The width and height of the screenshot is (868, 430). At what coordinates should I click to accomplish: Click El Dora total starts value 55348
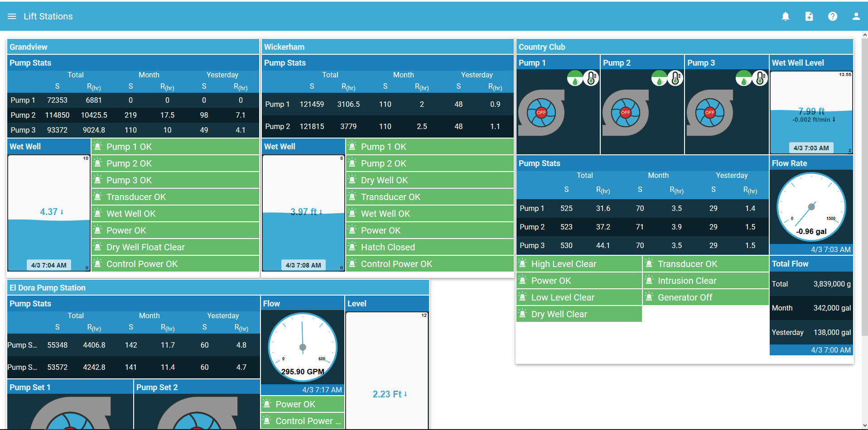[58, 345]
